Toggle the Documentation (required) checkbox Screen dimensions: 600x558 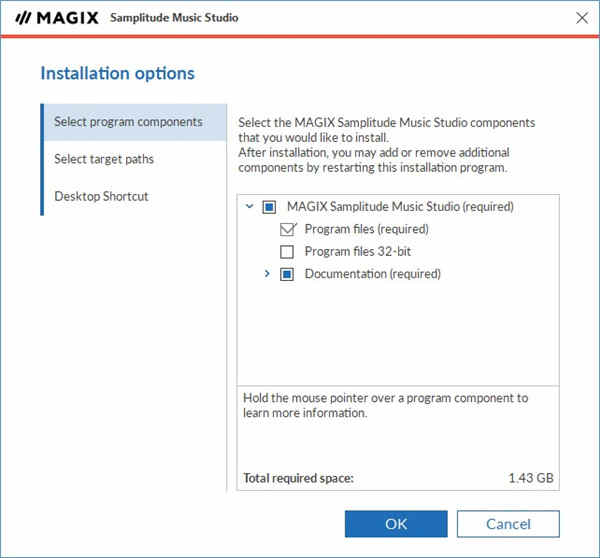287,274
